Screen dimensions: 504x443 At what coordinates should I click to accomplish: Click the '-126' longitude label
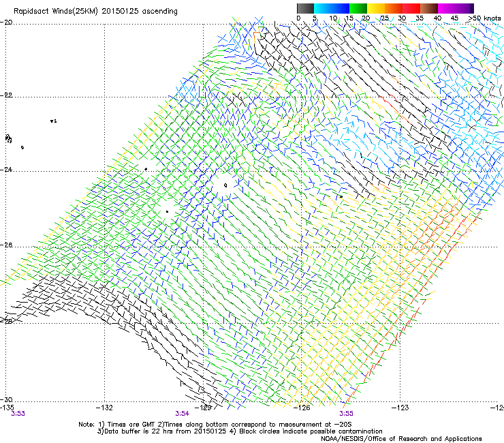[302, 408]
